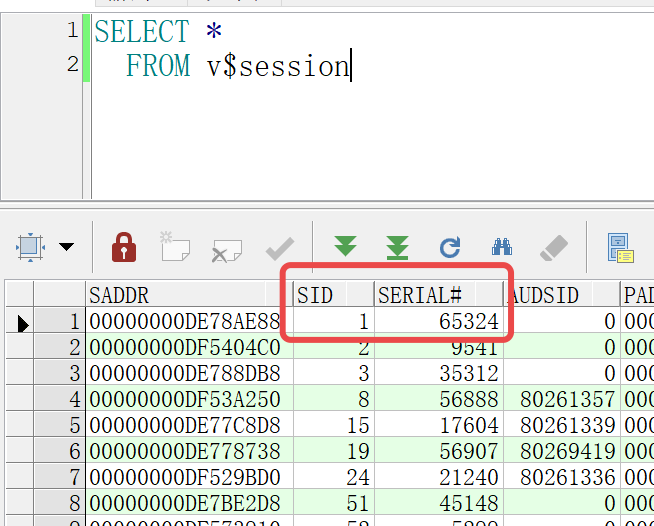Open the dropdown arrow beside grid select icon
The image size is (654, 526).
pyautogui.click(x=67, y=247)
